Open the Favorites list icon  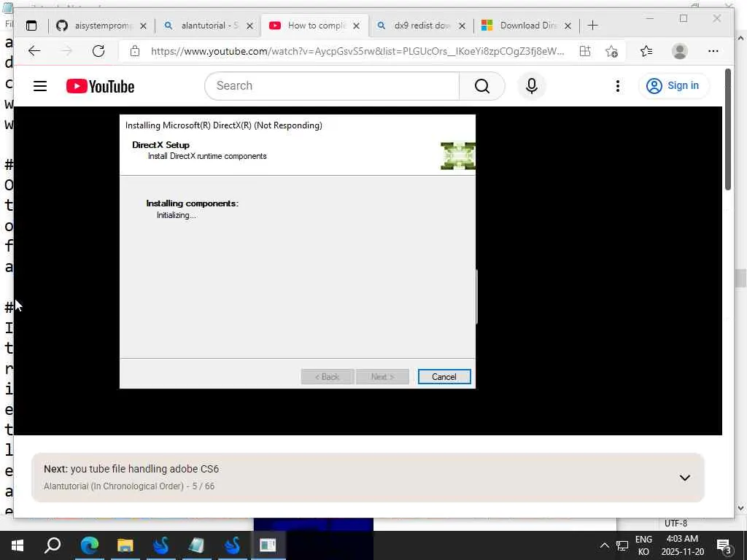(646, 51)
